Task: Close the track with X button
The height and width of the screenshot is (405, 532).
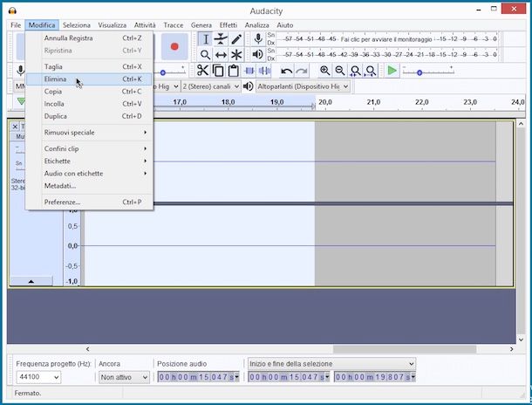Action: pyautogui.click(x=15, y=127)
